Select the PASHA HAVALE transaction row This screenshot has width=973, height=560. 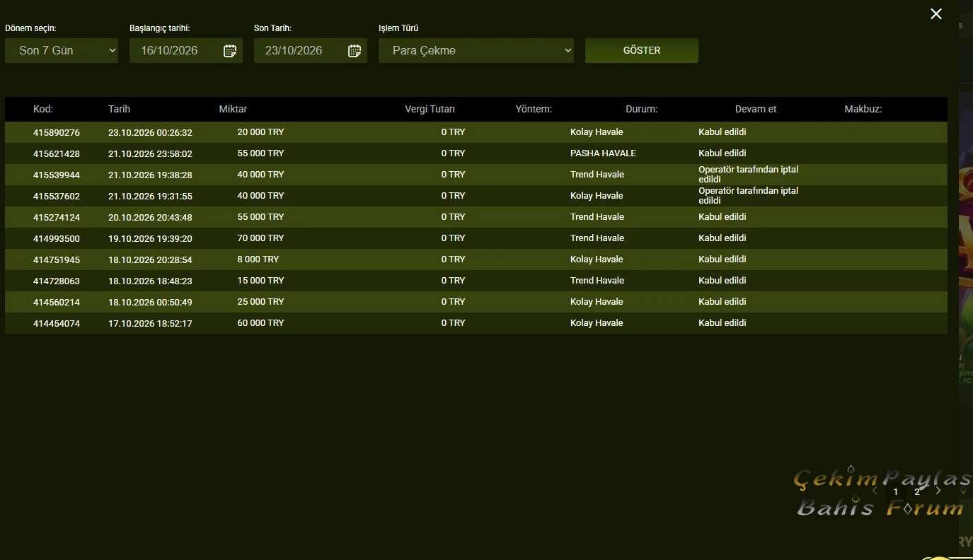[476, 153]
